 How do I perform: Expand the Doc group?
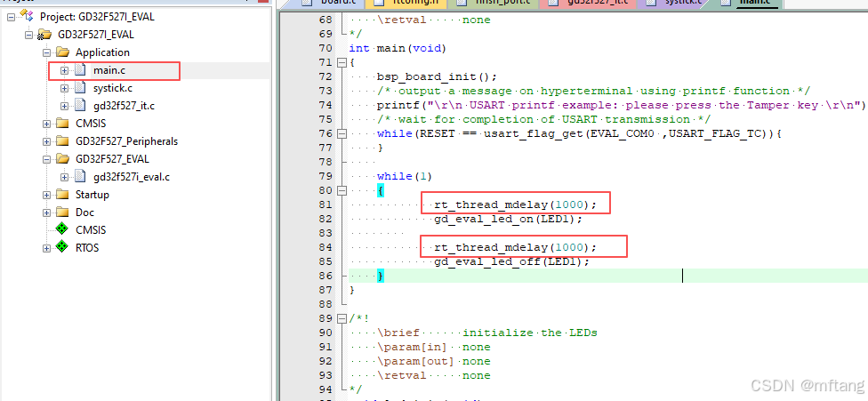pyautogui.click(x=46, y=213)
